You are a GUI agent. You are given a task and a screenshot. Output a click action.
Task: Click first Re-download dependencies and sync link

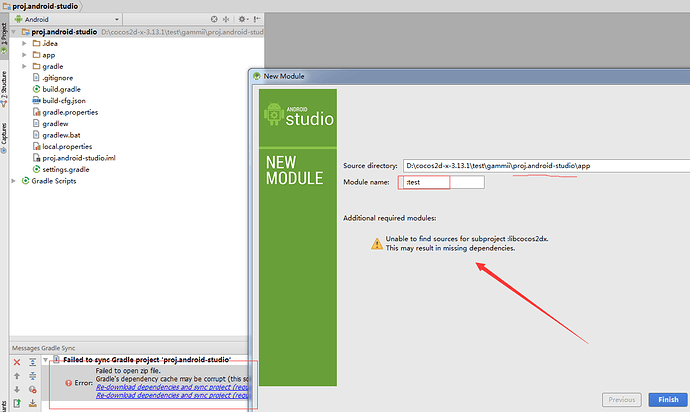click(x=172, y=387)
